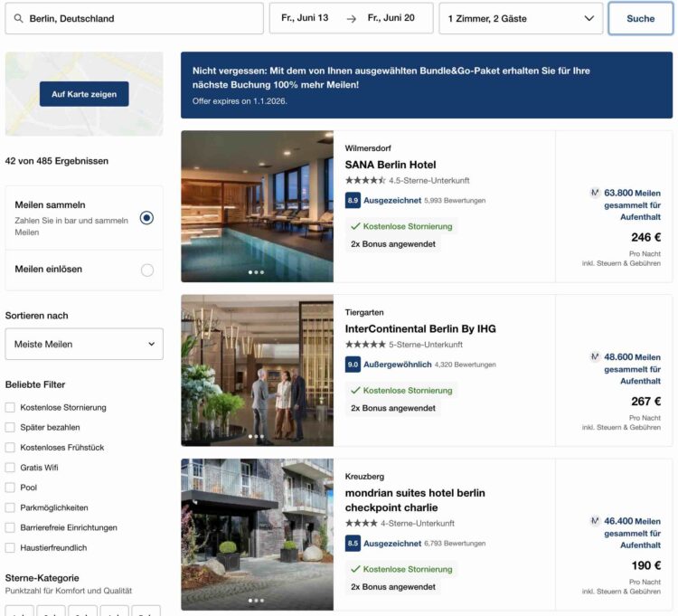Image resolution: width=678 pixels, height=616 pixels.
Task: Click the Auf Karte zeigen button
Action: 84,94
